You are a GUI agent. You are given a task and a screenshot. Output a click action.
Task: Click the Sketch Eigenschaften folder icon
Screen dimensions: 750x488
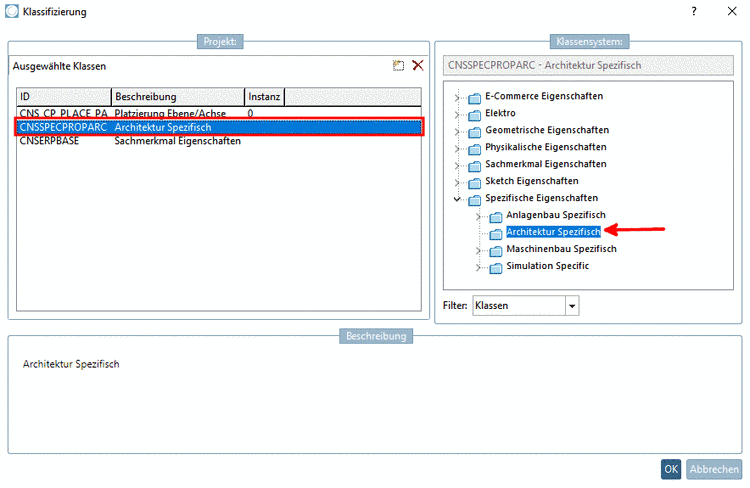pos(474,183)
